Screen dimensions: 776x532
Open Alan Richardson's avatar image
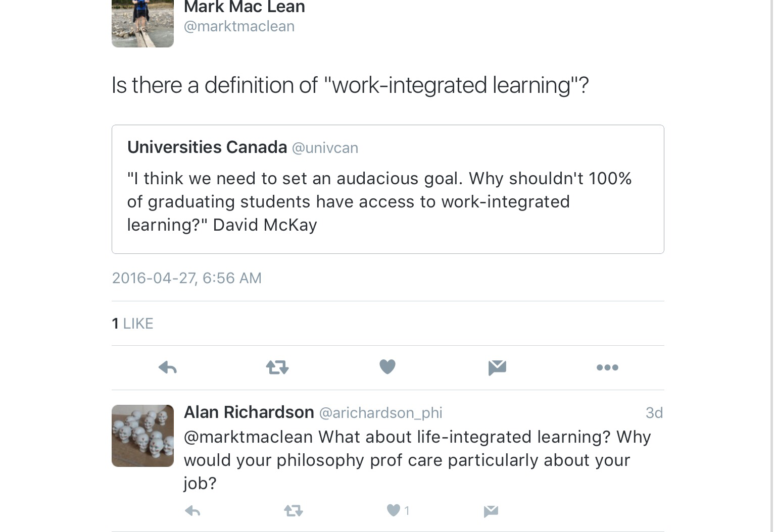(142, 436)
